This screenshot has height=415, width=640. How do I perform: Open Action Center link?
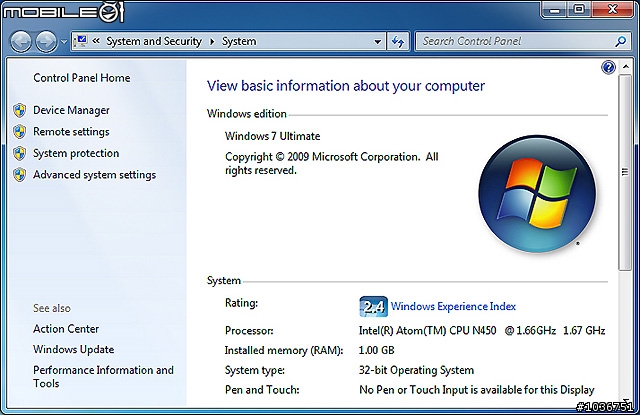[66, 329]
